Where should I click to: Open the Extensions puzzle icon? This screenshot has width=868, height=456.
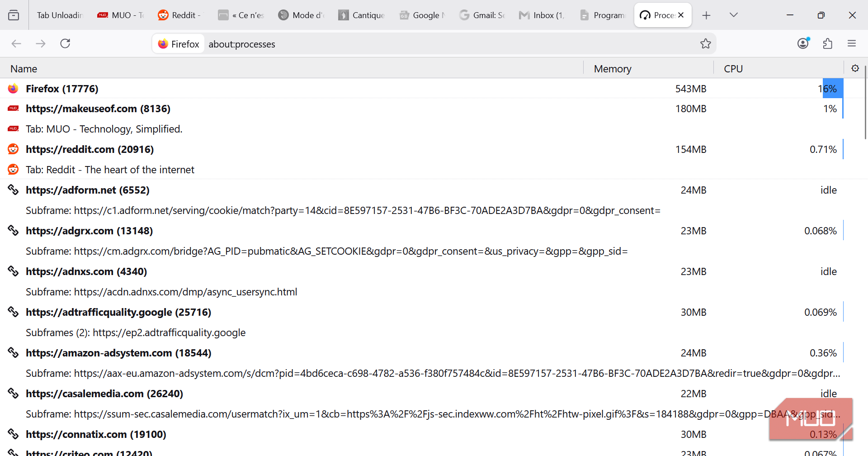(x=828, y=43)
